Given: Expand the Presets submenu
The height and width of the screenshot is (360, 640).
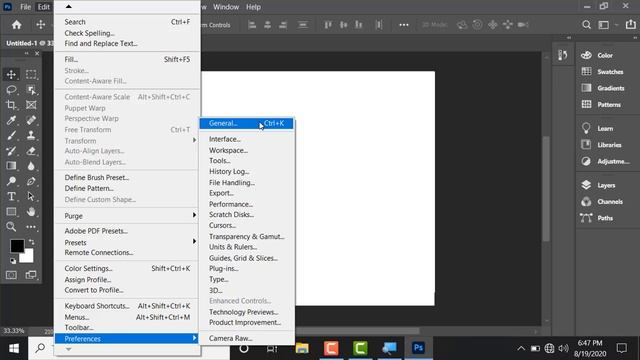Looking at the screenshot, I should click(x=127, y=242).
